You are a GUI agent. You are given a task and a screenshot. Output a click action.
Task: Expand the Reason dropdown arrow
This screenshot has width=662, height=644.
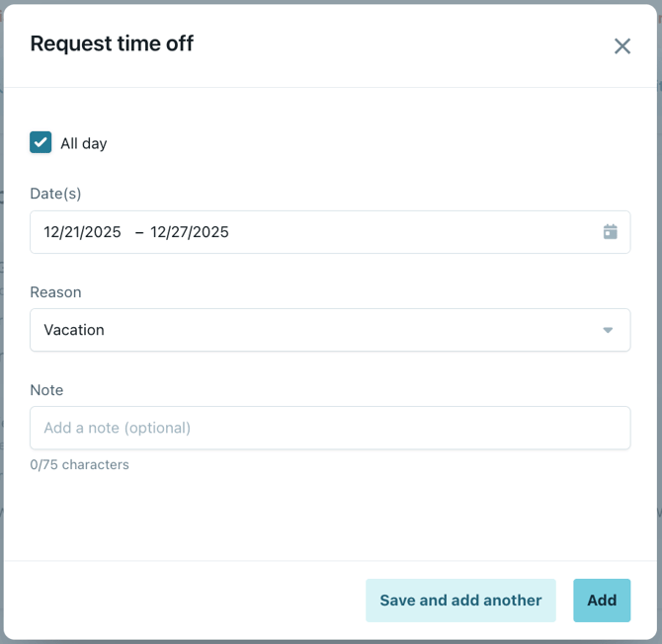pos(609,330)
